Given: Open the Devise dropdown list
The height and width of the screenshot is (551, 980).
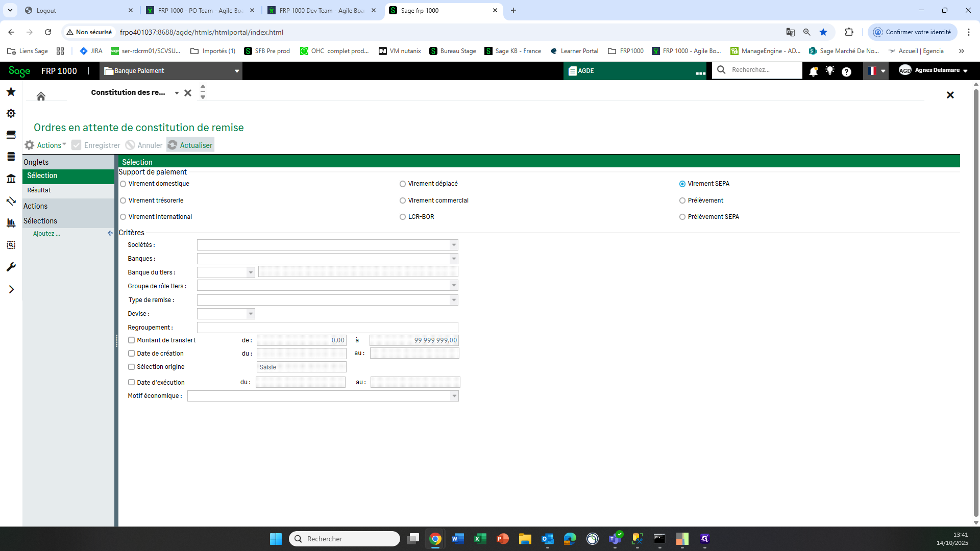Looking at the screenshot, I should (x=251, y=314).
